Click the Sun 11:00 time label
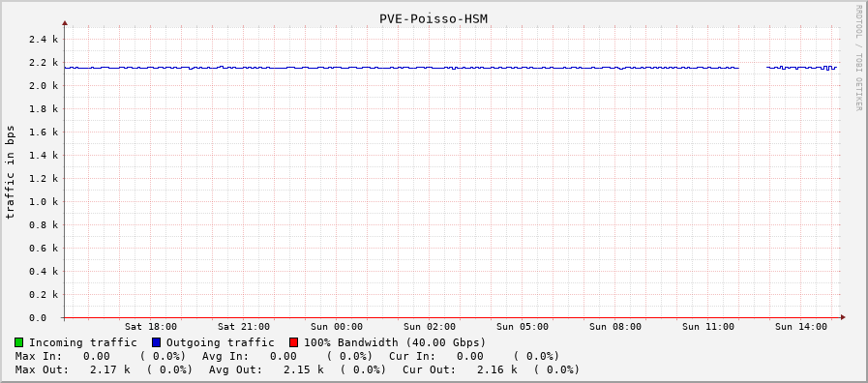 709,327
